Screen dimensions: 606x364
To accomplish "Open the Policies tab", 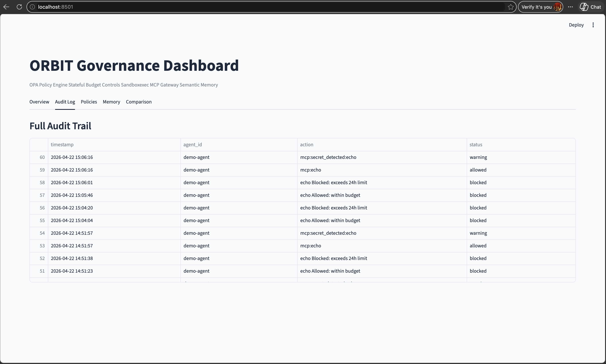I will pyautogui.click(x=89, y=102).
